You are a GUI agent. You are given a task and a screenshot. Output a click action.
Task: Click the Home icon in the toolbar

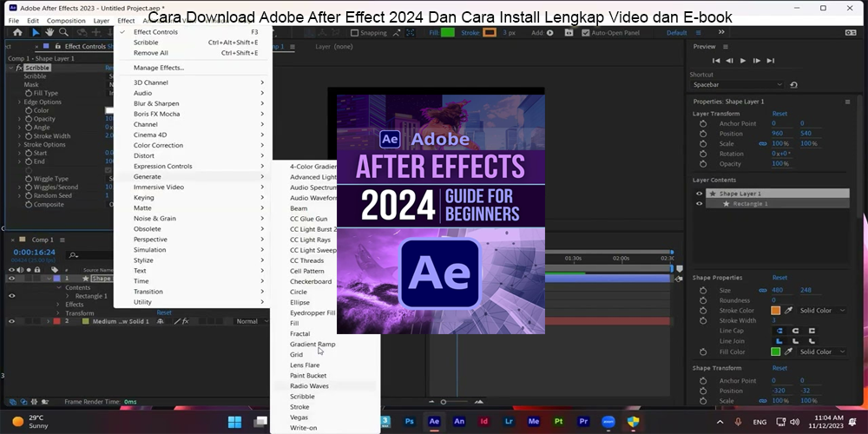click(17, 33)
